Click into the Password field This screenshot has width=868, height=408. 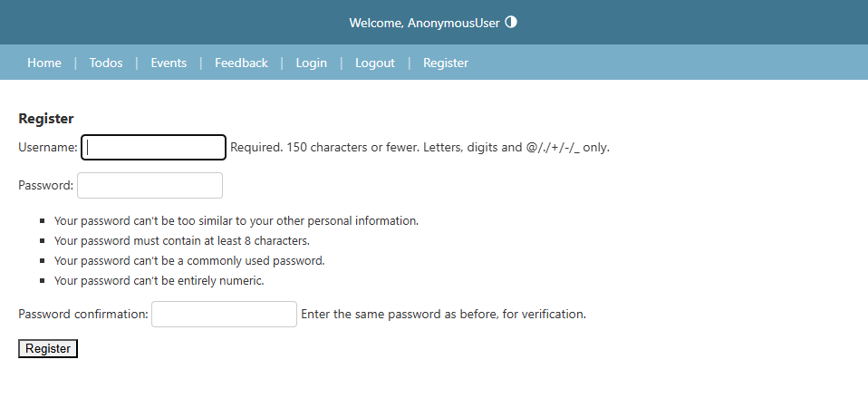coord(150,186)
